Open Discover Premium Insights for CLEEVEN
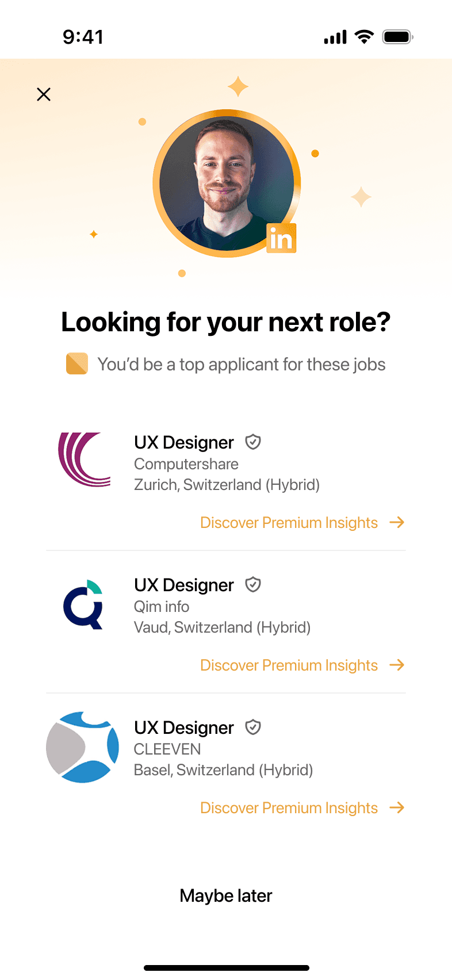Screen dimensions: 452x980 click(x=289, y=808)
